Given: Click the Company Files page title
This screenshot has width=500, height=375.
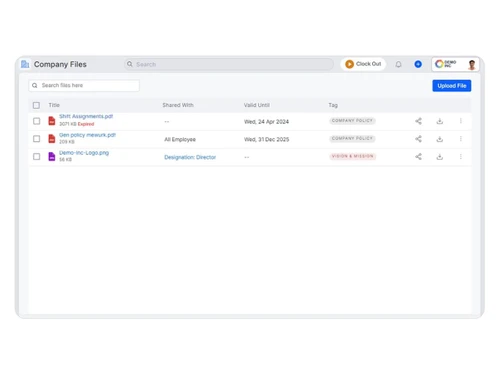Looking at the screenshot, I should click(x=60, y=64).
